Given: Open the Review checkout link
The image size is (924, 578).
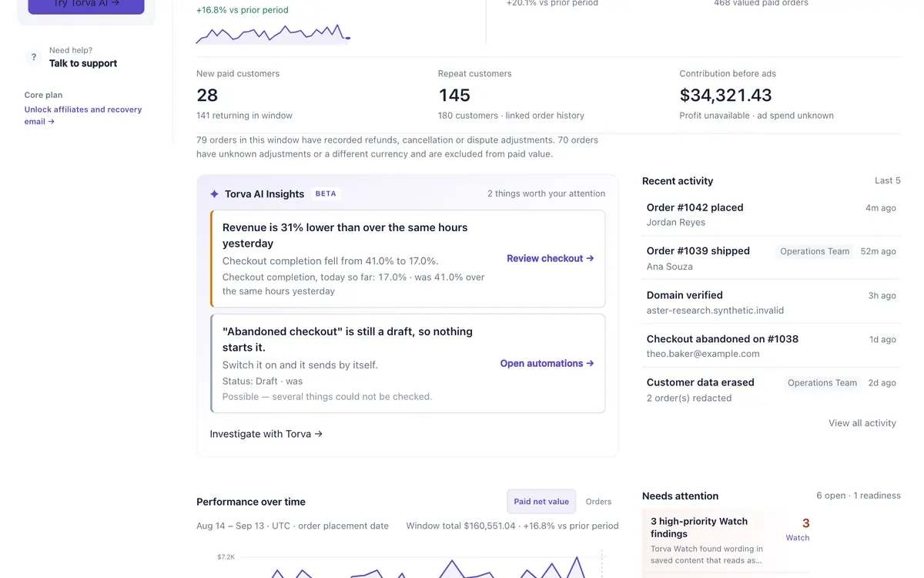Looking at the screenshot, I should 551,258.
